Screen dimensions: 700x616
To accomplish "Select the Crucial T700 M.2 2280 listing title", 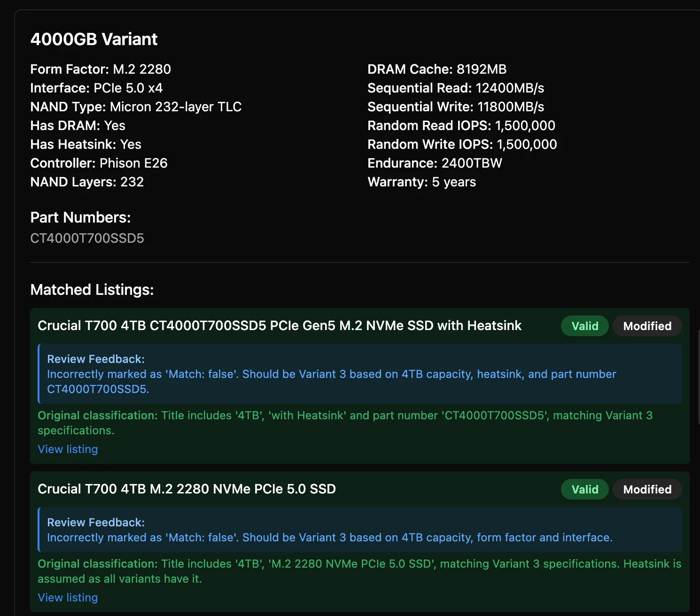I will tap(187, 489).
